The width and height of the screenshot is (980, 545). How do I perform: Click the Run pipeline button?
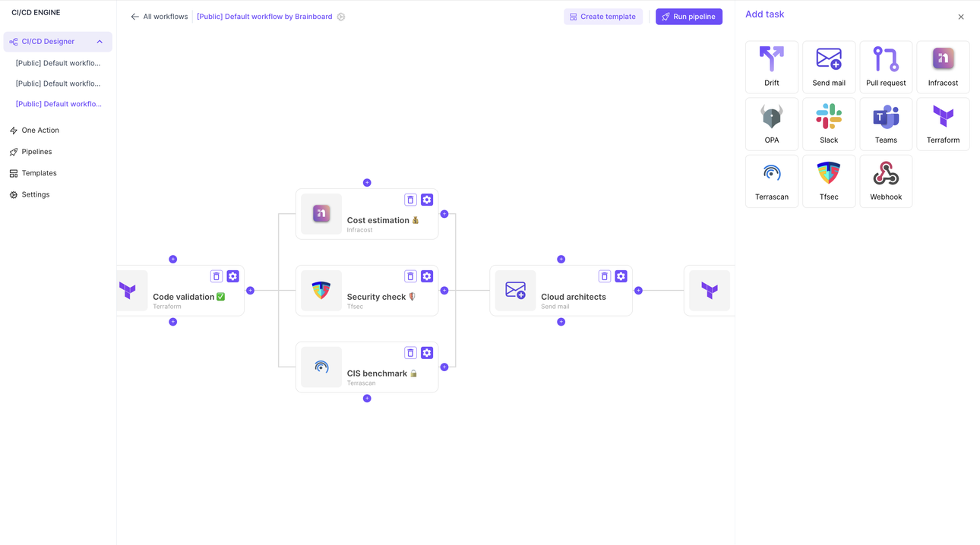(688, 16)
